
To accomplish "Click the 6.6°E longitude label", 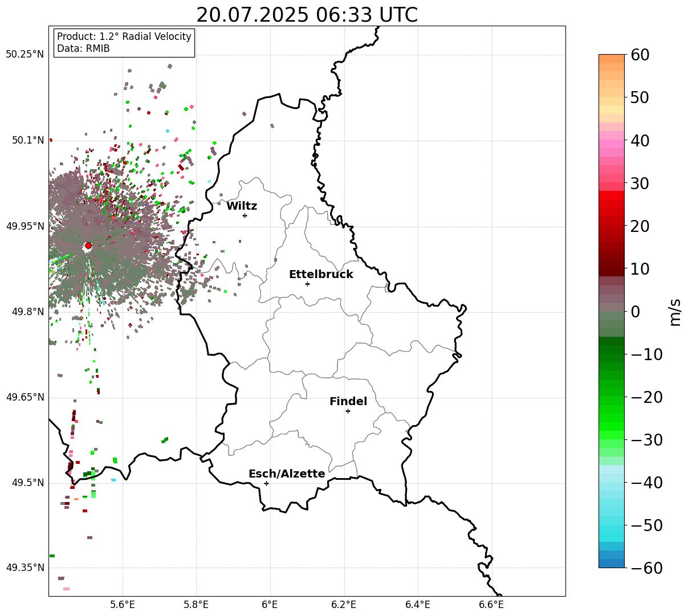I will [x=492, y=605].
